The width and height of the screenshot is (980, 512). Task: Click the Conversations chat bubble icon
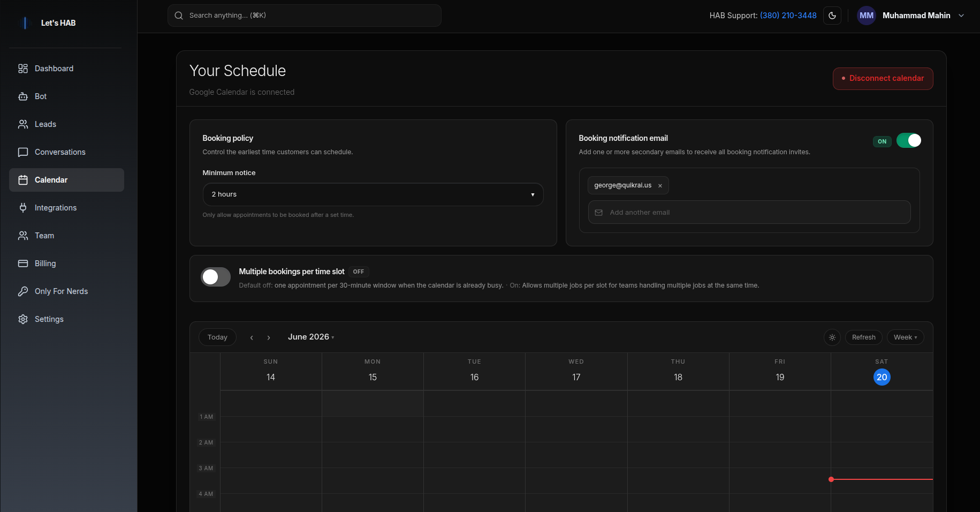tap(23, 152)
